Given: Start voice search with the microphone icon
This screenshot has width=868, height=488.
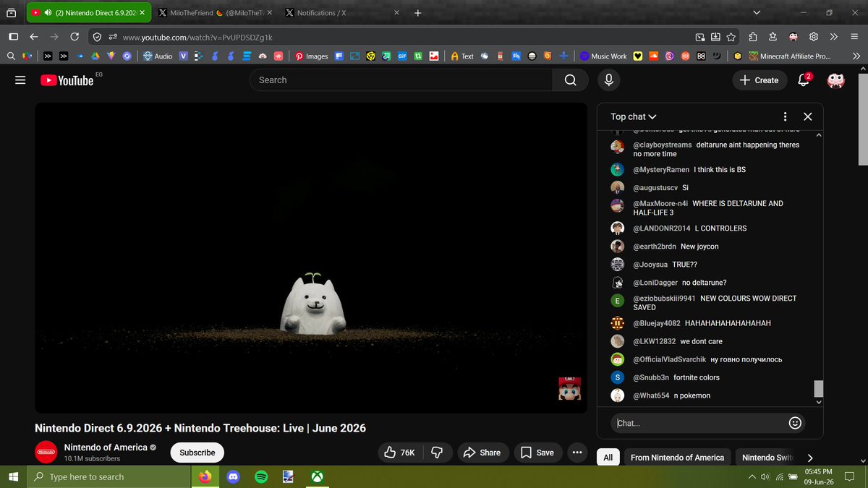Looking at the screenshot, I should 608,80.
